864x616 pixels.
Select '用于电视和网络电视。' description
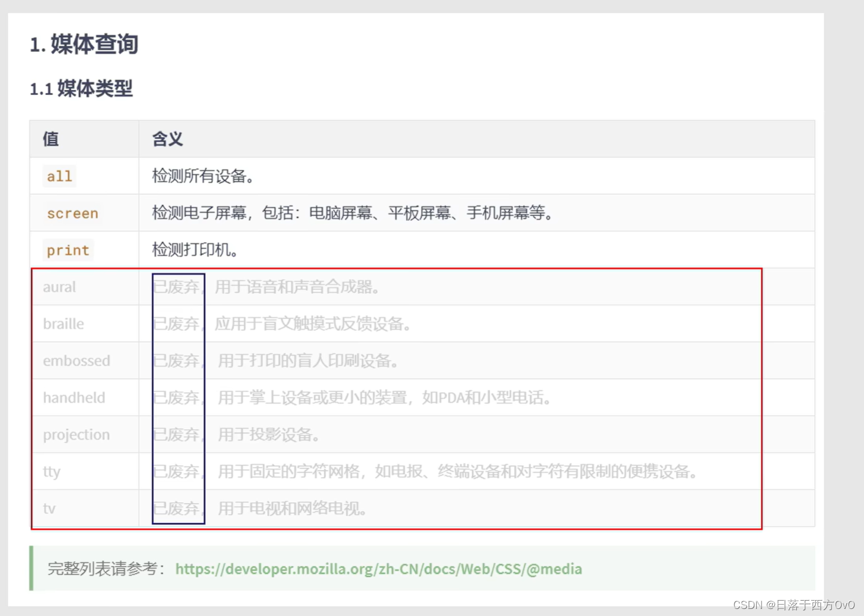point(293,509)
